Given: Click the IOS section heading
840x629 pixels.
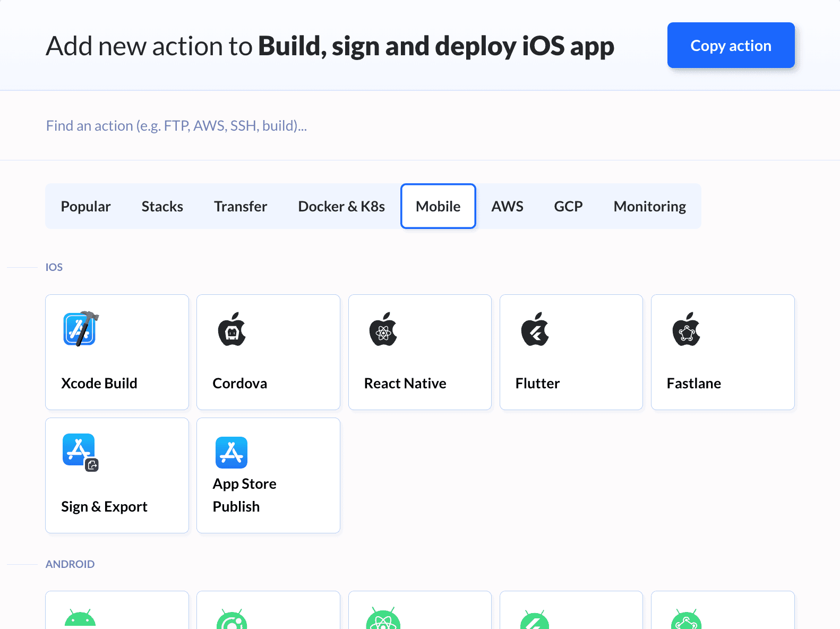Looking at the screenshot, I should (54, 267).
